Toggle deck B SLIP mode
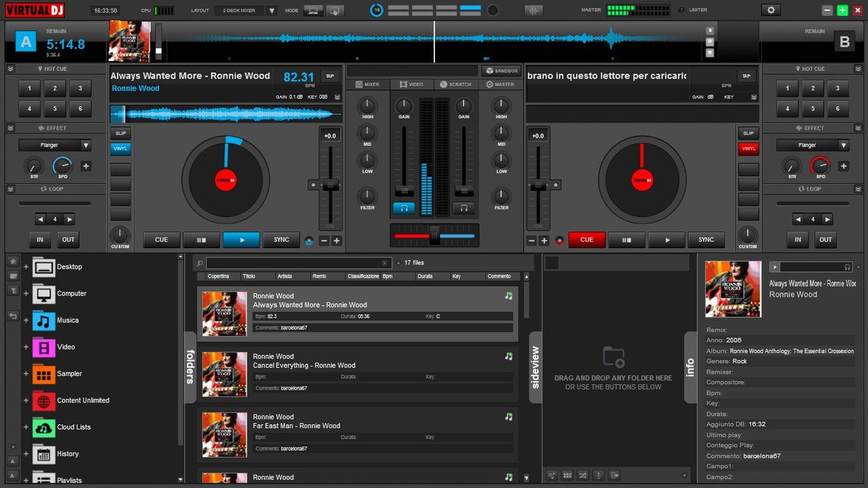 coord(749,134)
